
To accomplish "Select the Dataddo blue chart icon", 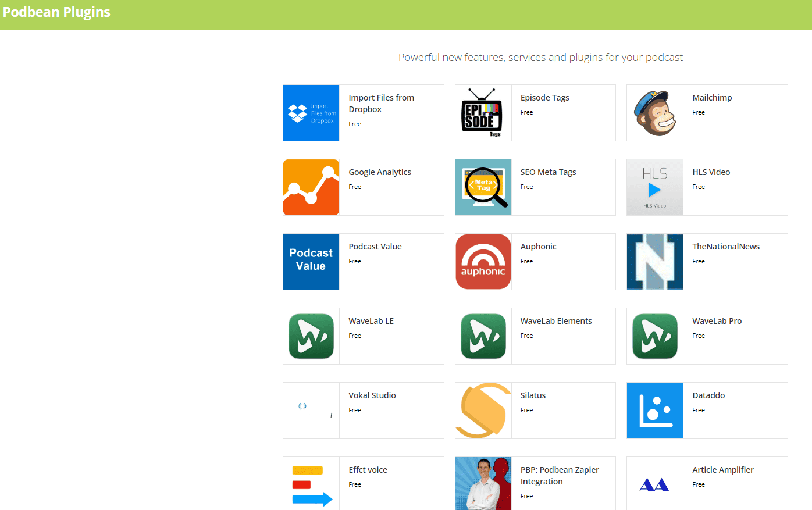I will tap(655, 411).
